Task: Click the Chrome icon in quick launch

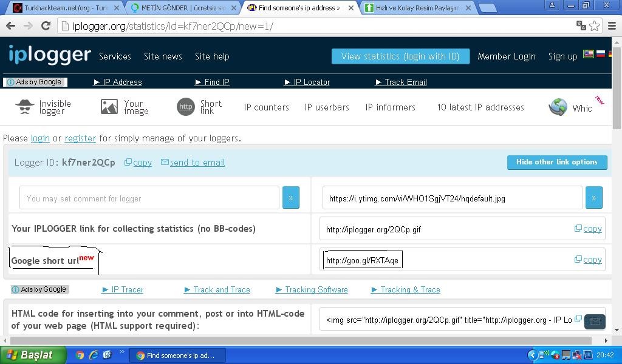Action: click(x=80, y=356)
